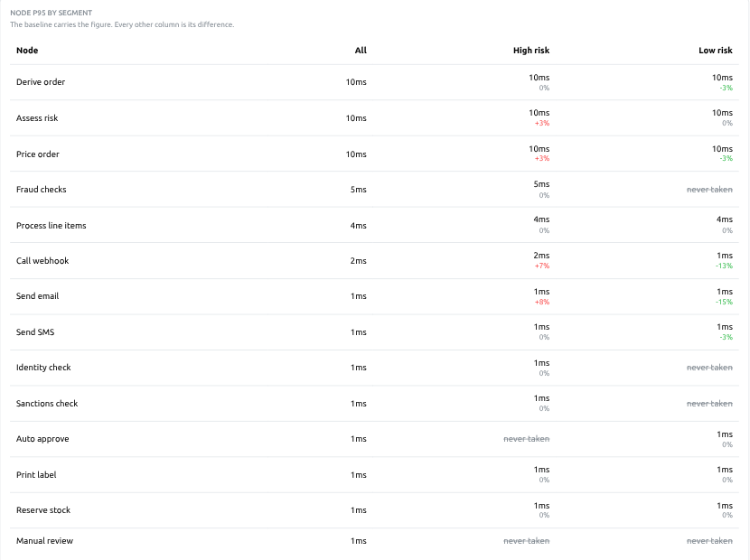Open the Identity check row
The width and height of the screenshot is (750, 560).
(374, 368)
